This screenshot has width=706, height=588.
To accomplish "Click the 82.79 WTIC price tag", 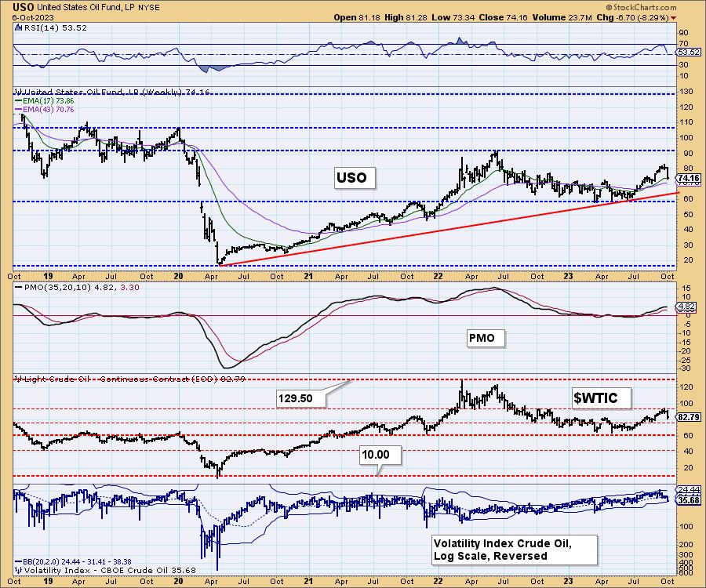I will pos(689,417).
